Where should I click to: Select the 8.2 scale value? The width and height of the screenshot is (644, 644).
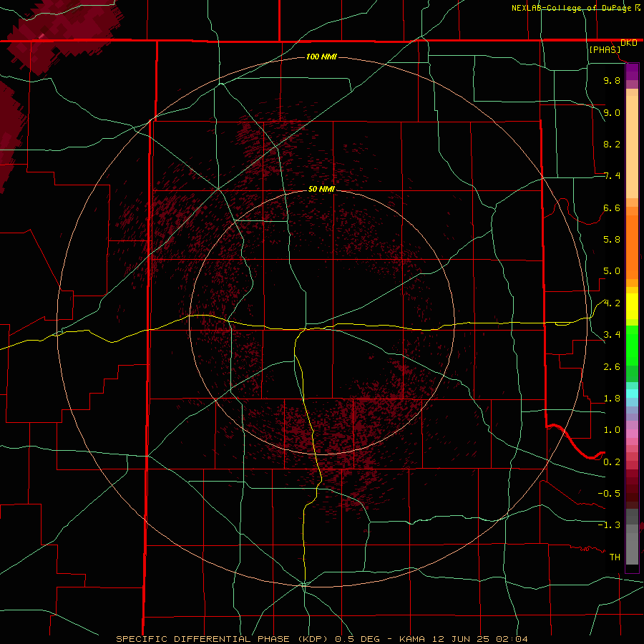tap(612, 144)
